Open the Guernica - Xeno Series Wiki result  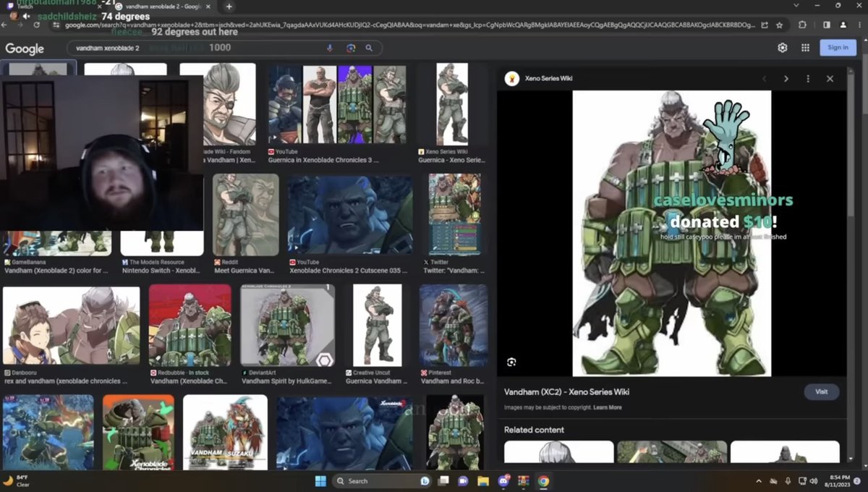point(452,105)
